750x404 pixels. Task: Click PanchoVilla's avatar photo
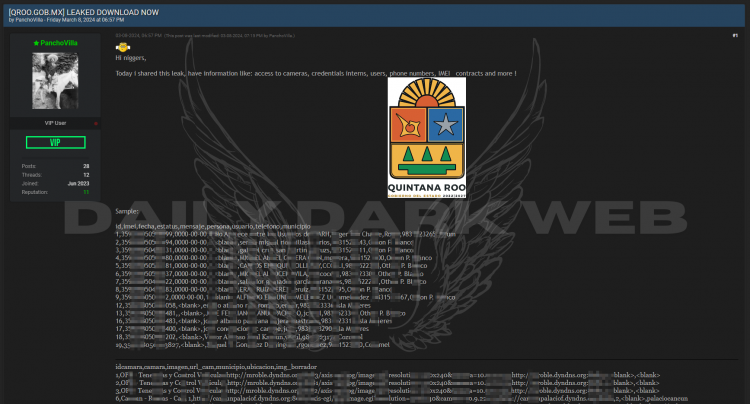point(55,81)
